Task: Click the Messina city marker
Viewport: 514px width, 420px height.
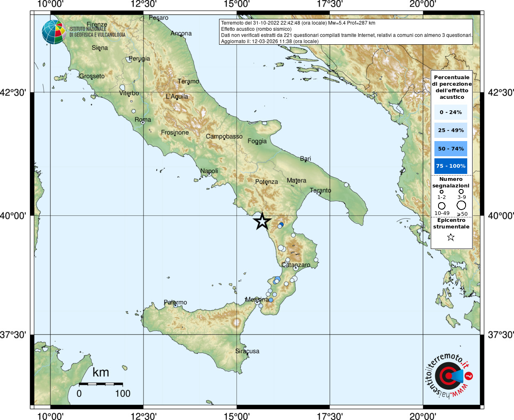Action: click(257, 303)
